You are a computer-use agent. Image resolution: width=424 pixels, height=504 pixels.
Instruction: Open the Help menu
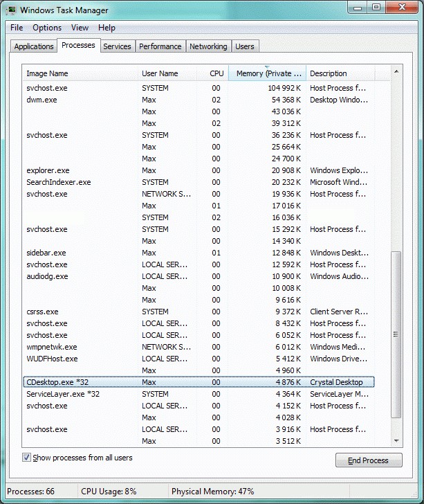click(107, 28)
